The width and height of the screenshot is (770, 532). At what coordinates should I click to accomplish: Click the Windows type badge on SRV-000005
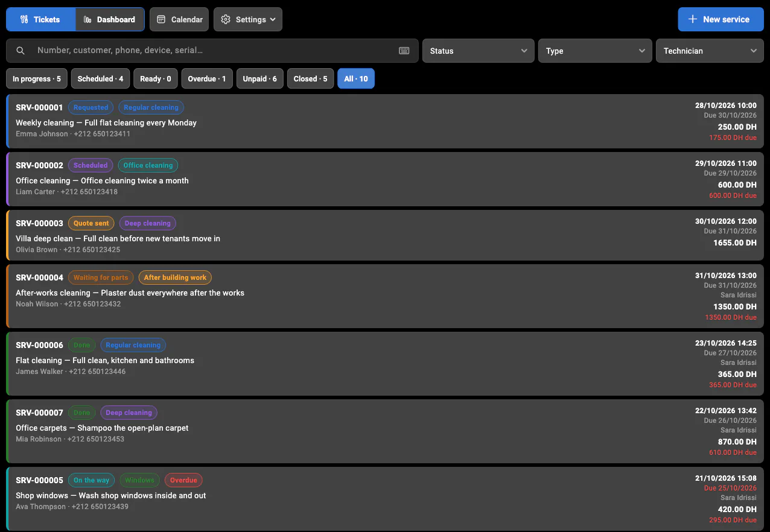coord(139,480)
